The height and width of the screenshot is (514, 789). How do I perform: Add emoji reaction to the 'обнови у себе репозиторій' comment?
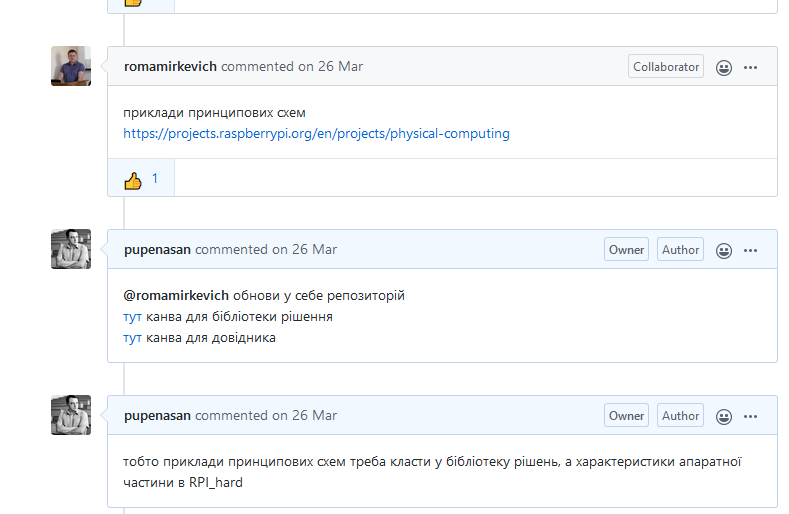click(724, 250)
